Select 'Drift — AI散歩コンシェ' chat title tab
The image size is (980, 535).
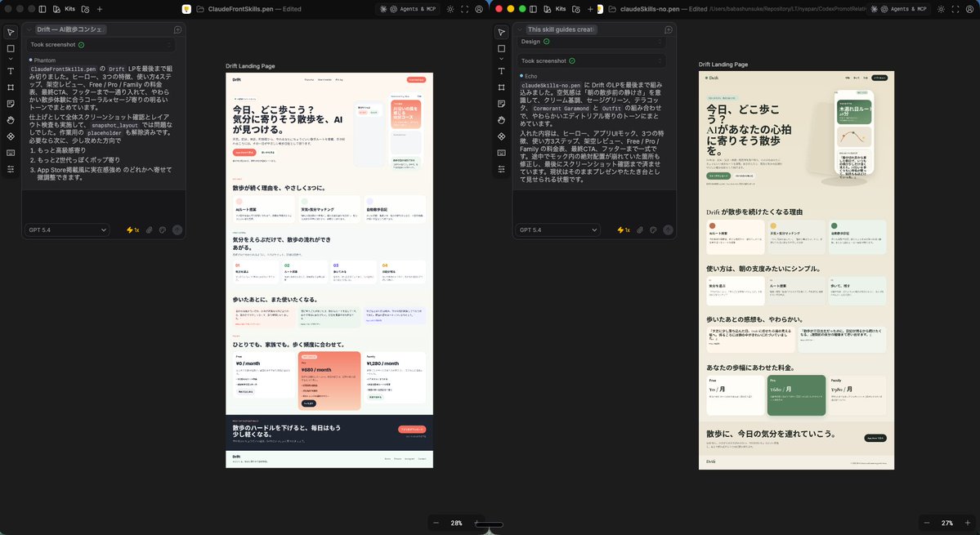click(70, 29)
